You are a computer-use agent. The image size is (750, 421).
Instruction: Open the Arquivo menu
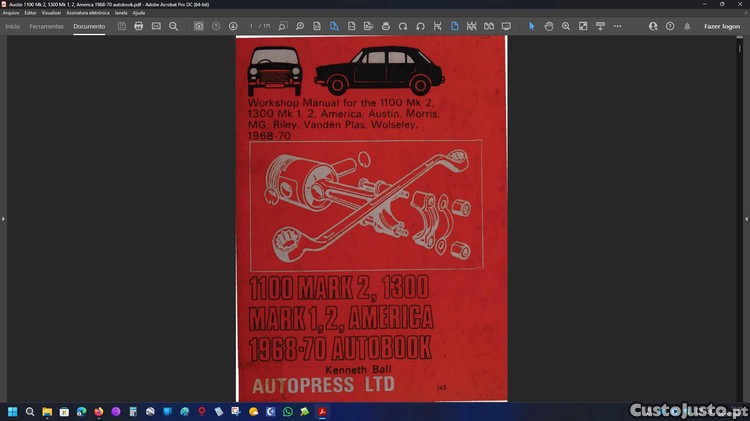coord(11,12)
